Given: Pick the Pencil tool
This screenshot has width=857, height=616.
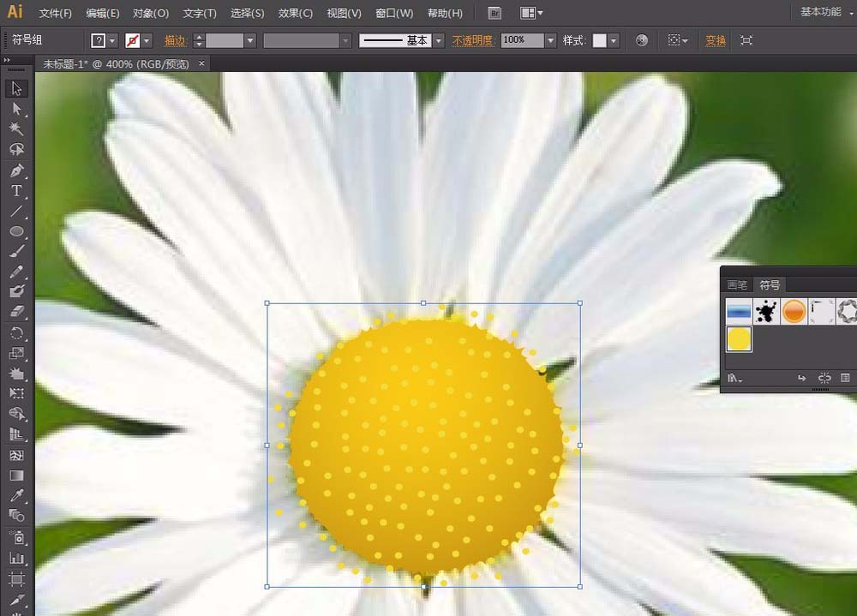Looking at the screenshot, I should pyautogui.click(x=16, y=272).
